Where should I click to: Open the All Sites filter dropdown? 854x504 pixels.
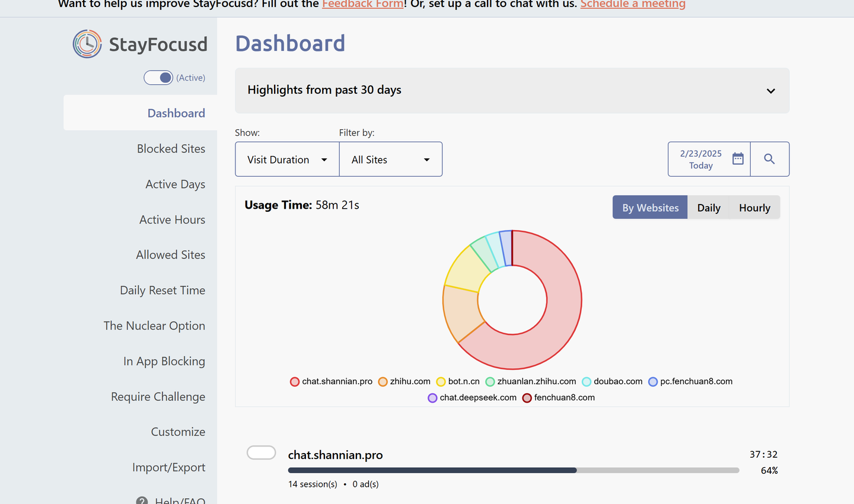[391, 159]
